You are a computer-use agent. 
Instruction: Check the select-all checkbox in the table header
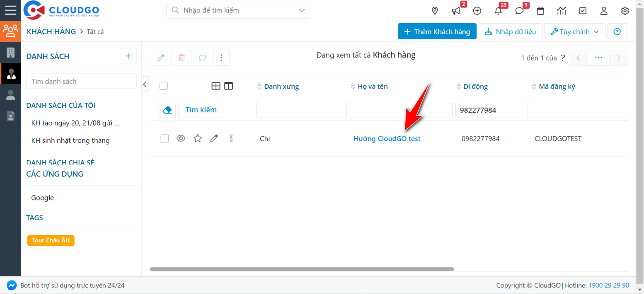[164, 85]
